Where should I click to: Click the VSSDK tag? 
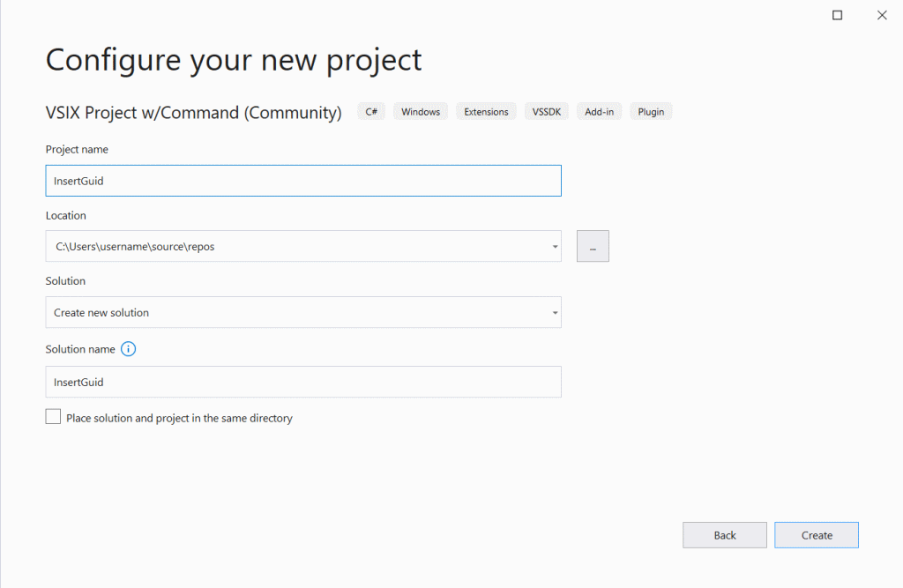coord(546,111)
